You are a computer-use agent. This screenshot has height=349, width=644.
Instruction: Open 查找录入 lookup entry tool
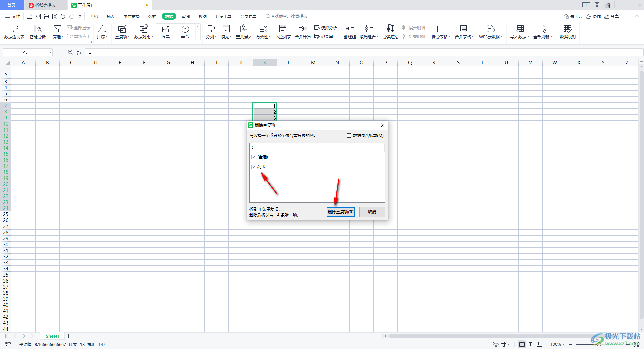(x=244, y=32)
